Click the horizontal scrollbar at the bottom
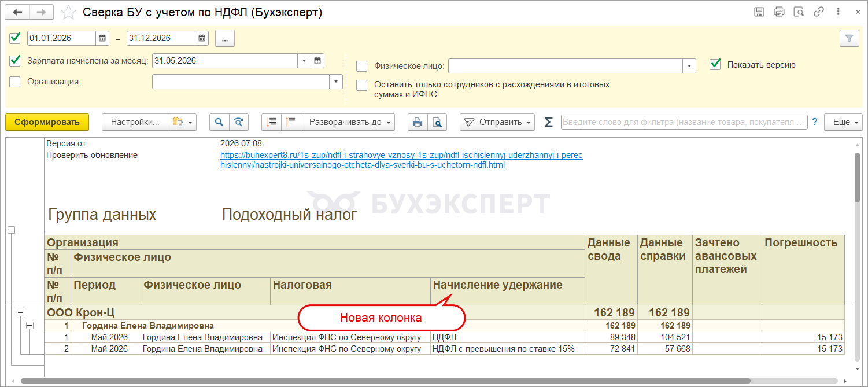 tap(386, 381)
